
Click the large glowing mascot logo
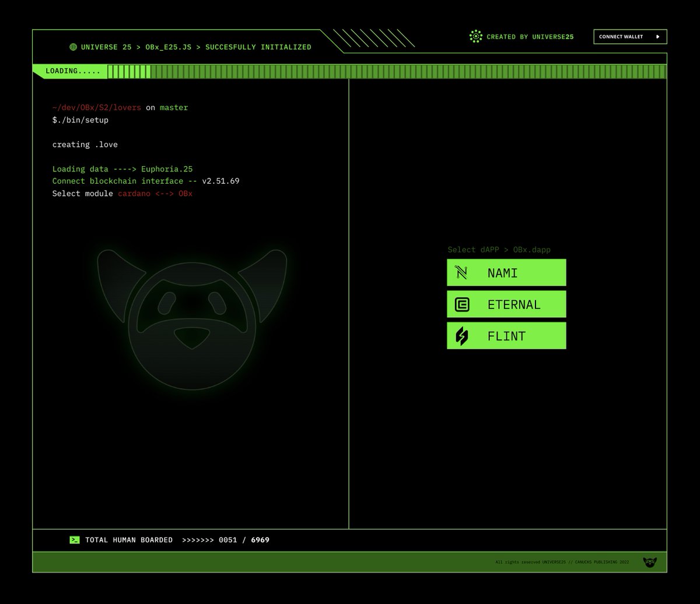(x=192, y=319)
